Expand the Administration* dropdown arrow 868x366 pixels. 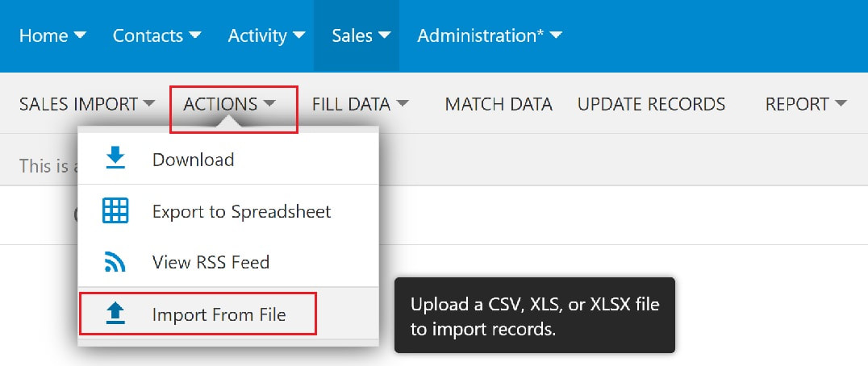pos(556,35)
